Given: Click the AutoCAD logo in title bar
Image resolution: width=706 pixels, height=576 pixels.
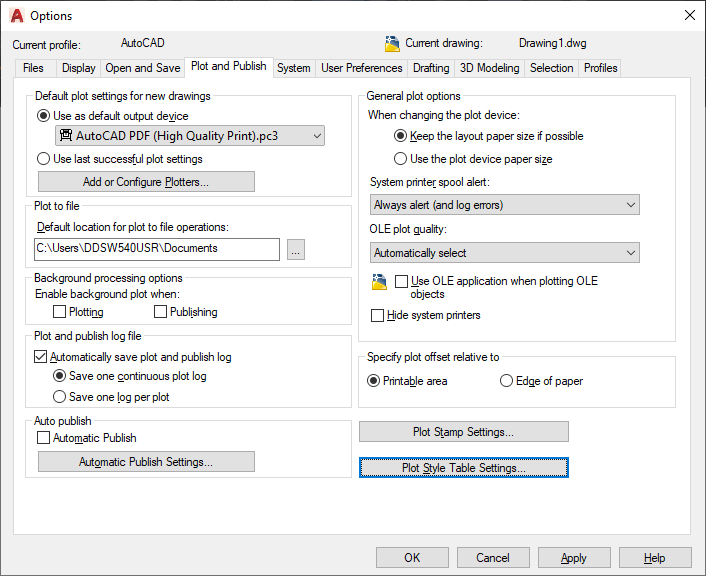Looking at the screenshot, I should (16, 15).
